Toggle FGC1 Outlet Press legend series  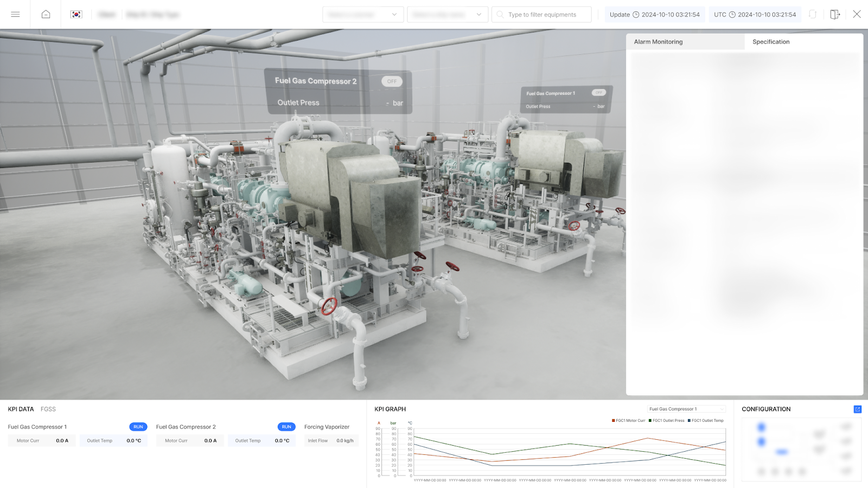point(667,421)
